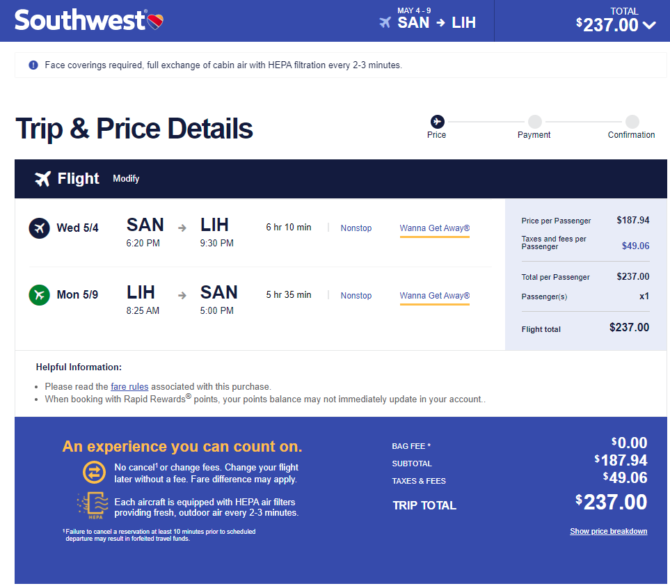Show taxes and fees amount $49.06

point(635,246)
